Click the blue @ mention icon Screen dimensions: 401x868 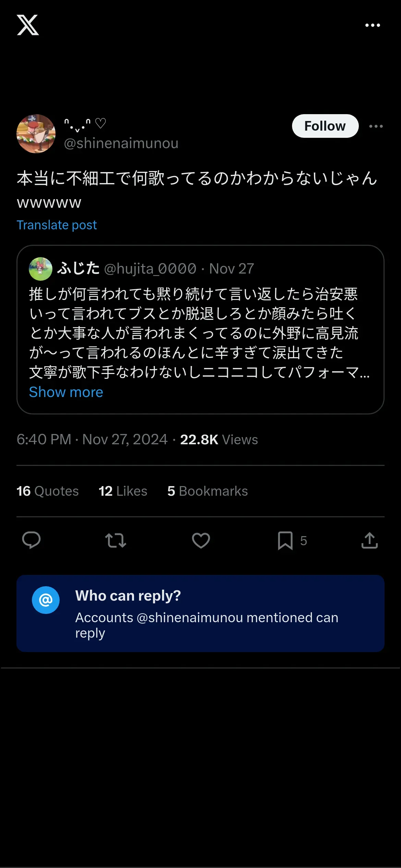tap(46, 600)
